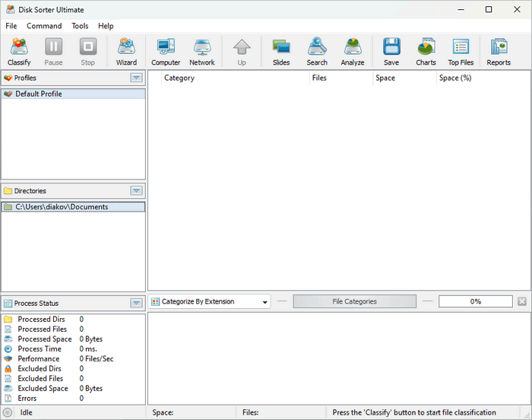Image resolution: width=532 pixels, height=420 pixels.
Task: Sort by the Category column header
Action: [236, 78]
